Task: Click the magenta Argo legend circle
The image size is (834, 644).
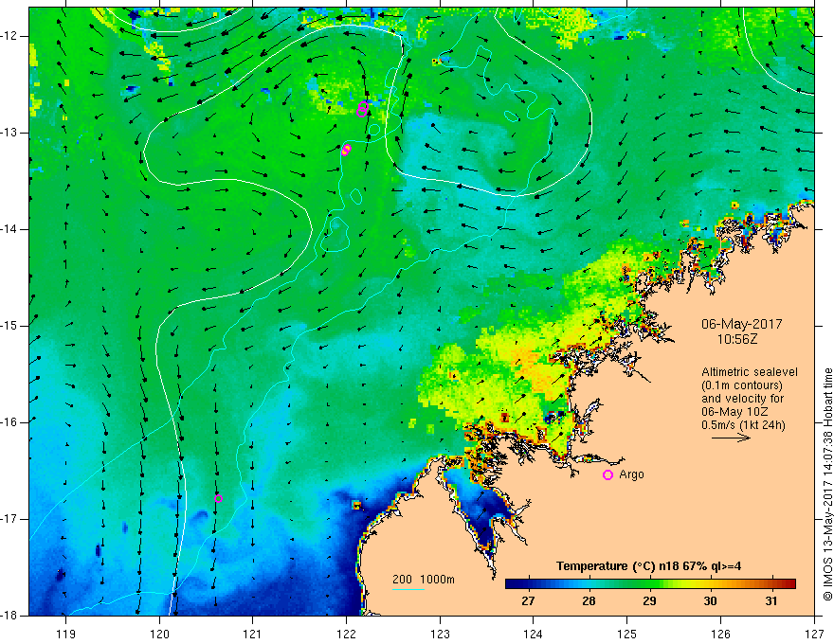Action: tap(607, 475)
